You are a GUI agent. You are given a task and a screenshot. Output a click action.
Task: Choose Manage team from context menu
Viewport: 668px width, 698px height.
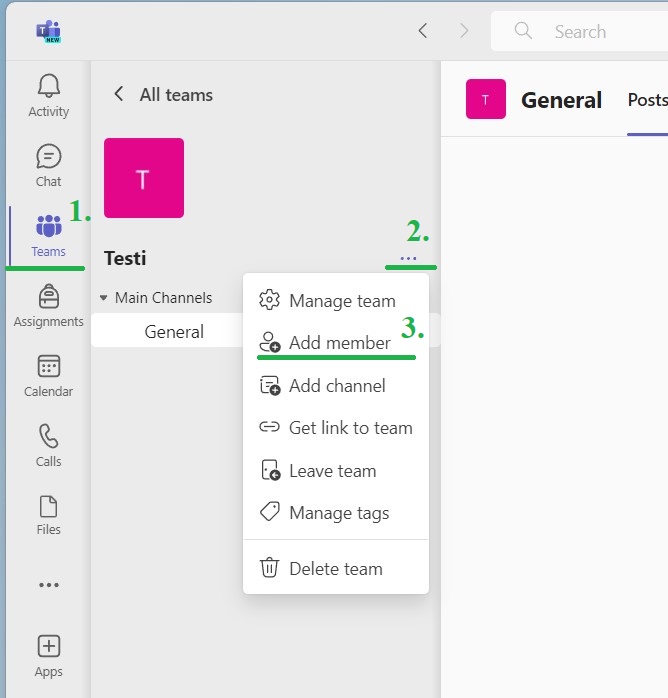pyautogui.click(x=341, y=301)
